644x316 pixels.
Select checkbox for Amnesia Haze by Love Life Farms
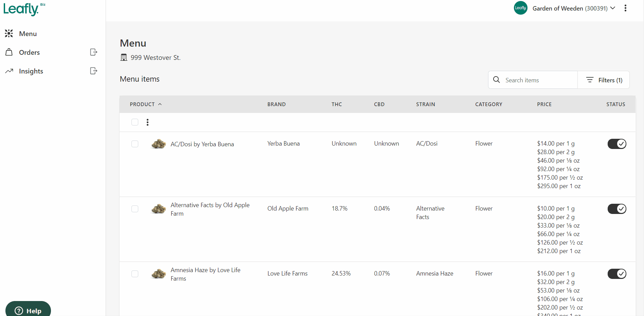click(135, 274)
